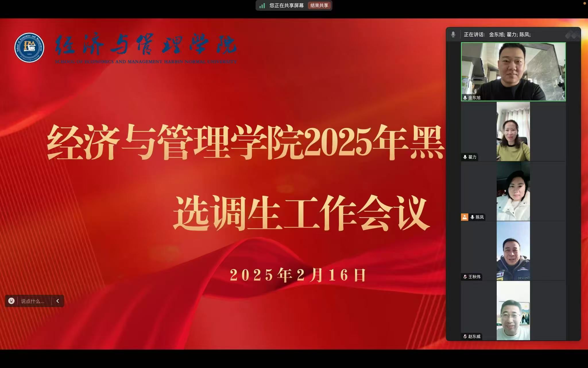Click the orange host badge next to 陈凤

(465, 217)
